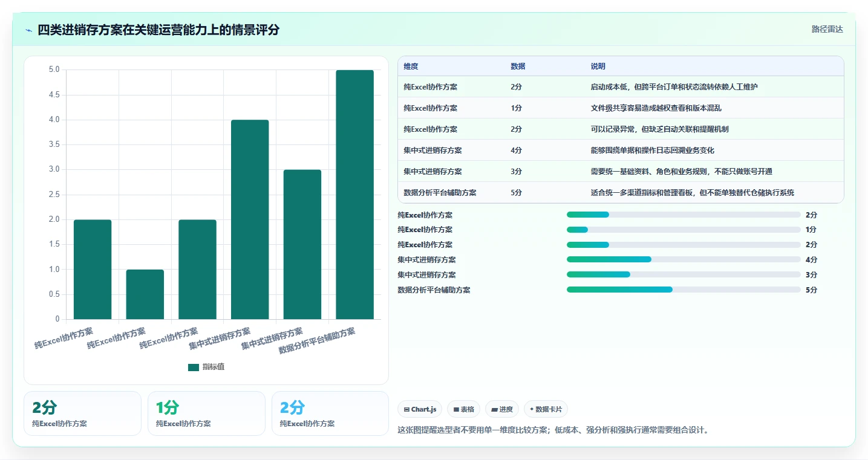Click the 路径雷达 label in the header
868x460 pixels.
827,29
